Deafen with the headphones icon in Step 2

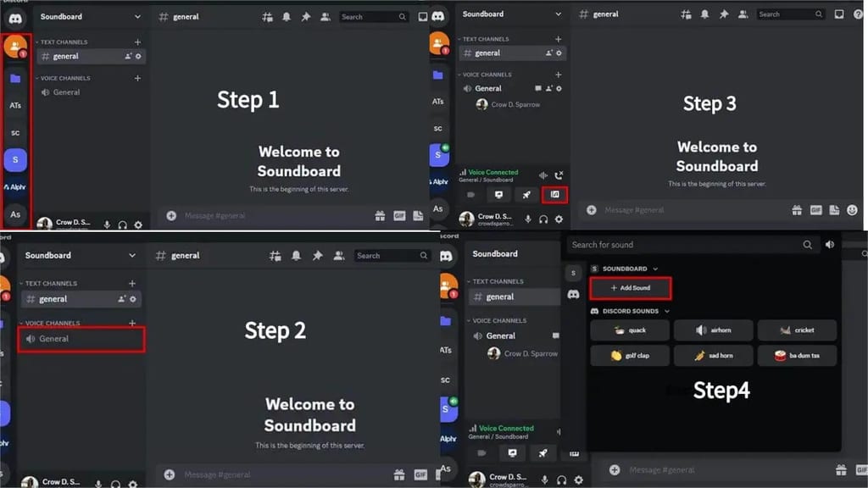click(115, 484)
